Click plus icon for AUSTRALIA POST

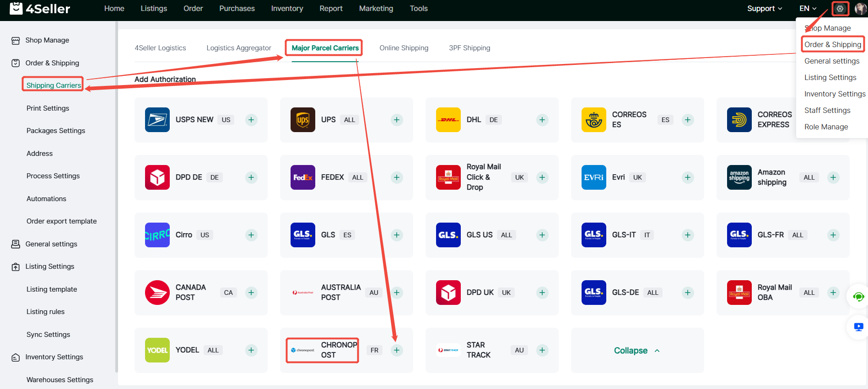(x=397, y=293)
